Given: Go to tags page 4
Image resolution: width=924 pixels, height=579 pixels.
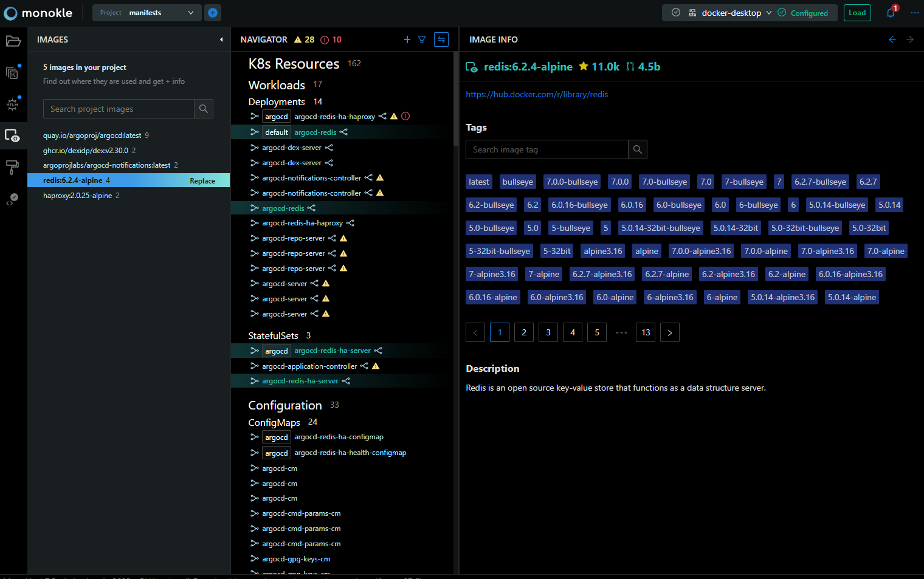Looking at the screenshot, I should [x=573, y=332].
